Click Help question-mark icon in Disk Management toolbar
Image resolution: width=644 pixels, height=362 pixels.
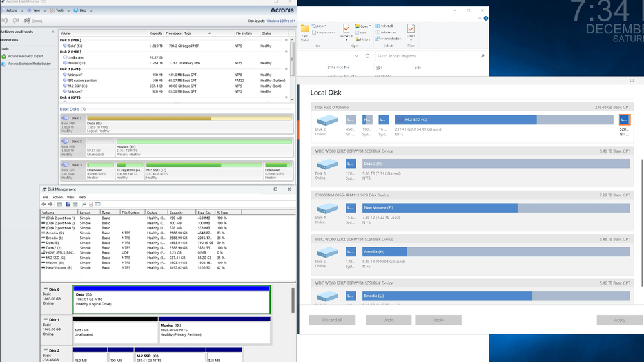(68, 204)
